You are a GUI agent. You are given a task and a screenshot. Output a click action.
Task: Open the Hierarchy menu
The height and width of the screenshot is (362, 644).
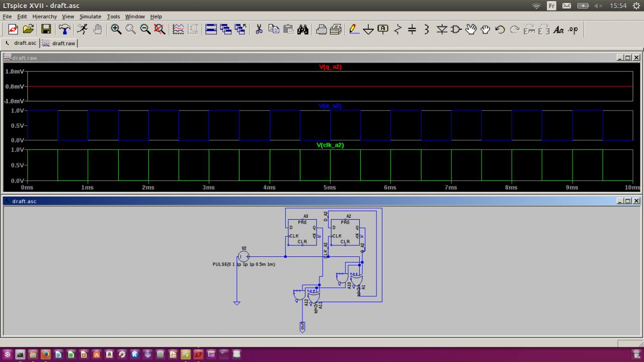click(x=45, y=17)
